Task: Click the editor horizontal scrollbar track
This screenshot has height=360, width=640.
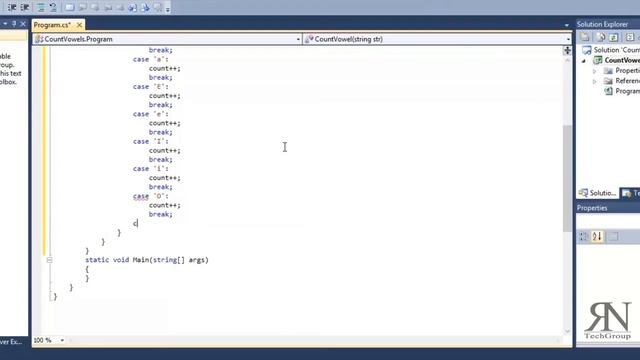Action: 314,340
